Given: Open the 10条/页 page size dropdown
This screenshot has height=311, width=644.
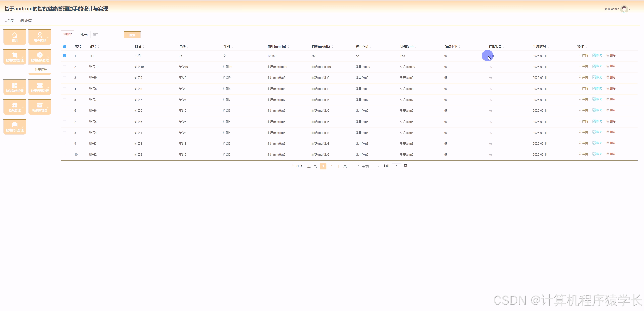Looking at the screenshot, I should tap(366, 166).
